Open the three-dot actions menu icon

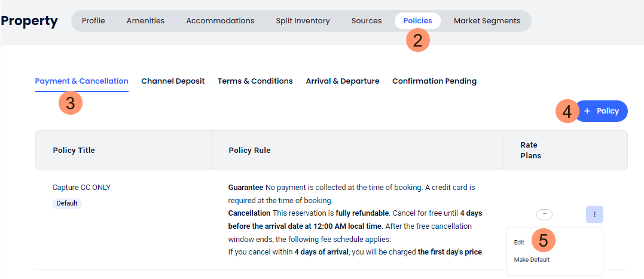click(594, 214)
